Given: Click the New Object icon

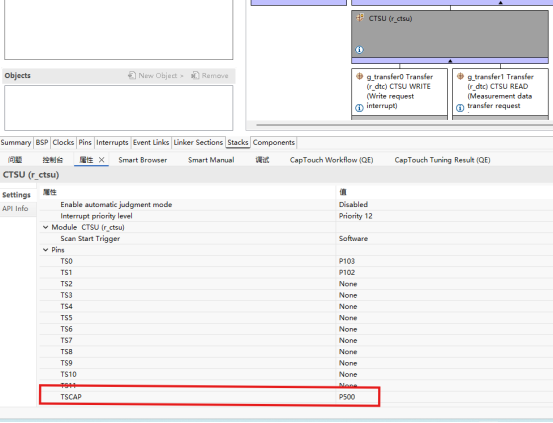Looking at the screenshot, I should (x=132, y=75).
